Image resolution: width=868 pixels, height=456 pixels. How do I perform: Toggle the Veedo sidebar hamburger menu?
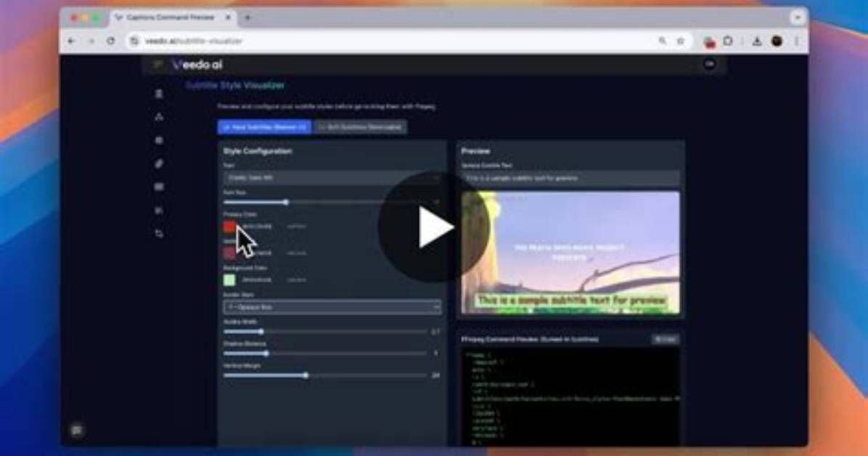[x=157, y=65]
